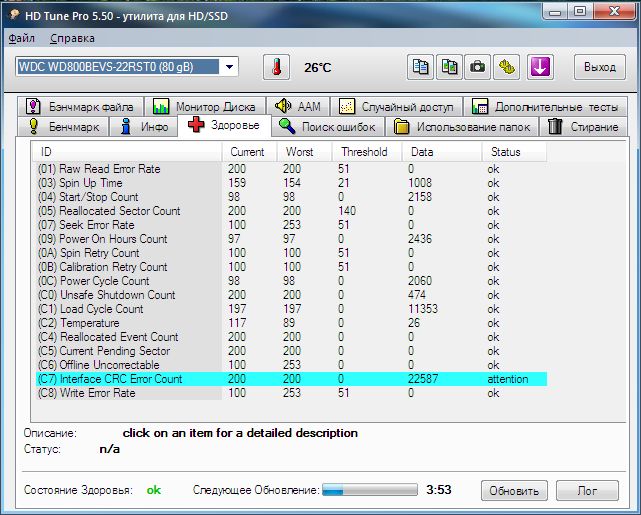This screenshot has height=515, width=641.
Task: Switch to the Случайный доступ tab
Action: [396, 106]
